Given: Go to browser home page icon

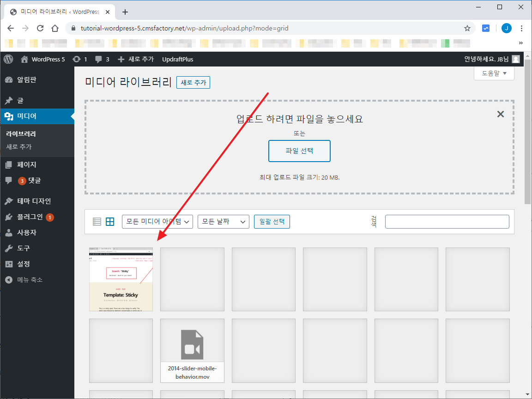Looking at the screenshot, I should 55,28.
